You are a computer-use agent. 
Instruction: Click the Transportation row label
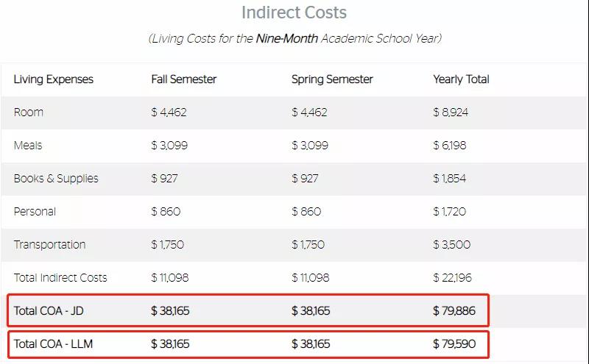tap(50, 245)
